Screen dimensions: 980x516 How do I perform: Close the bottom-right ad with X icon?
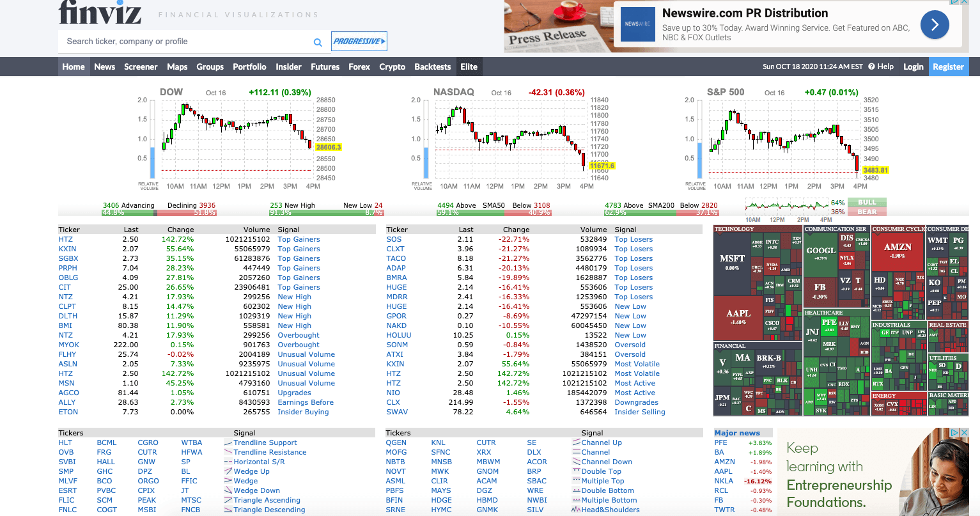point(964,433)
